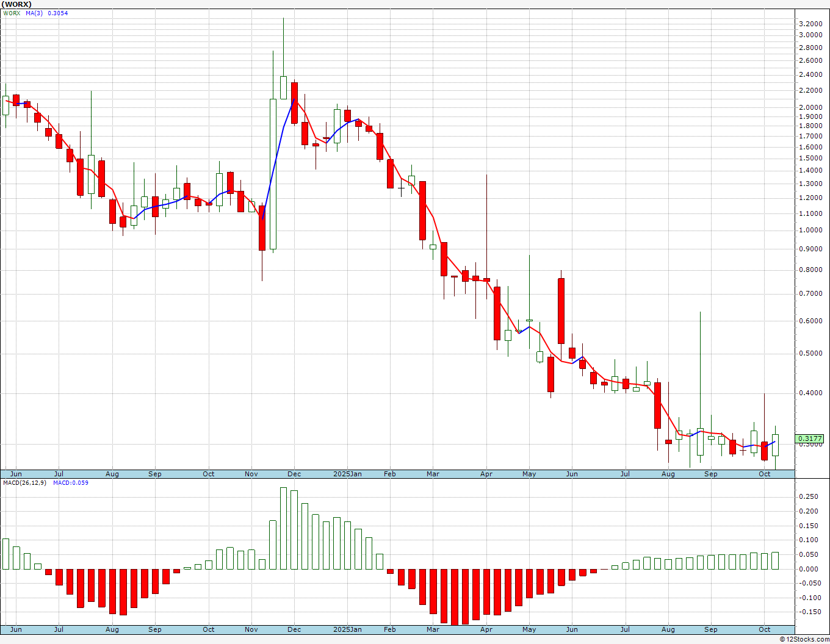Click the MACD(26,12,9) indicator label
The width and height of the screenshot is (830, 644).
[x=24, y=482]
